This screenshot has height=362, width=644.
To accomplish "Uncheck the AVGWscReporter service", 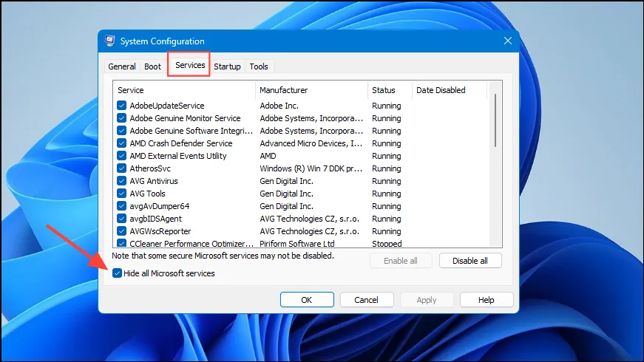I will (121, 231).
